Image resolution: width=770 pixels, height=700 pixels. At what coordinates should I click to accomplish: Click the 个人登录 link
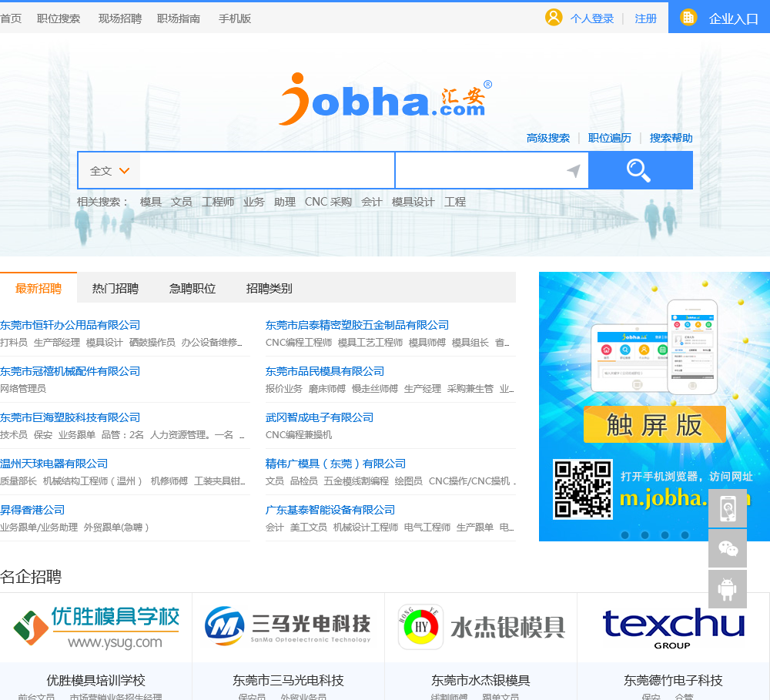(x=591, y=18)
